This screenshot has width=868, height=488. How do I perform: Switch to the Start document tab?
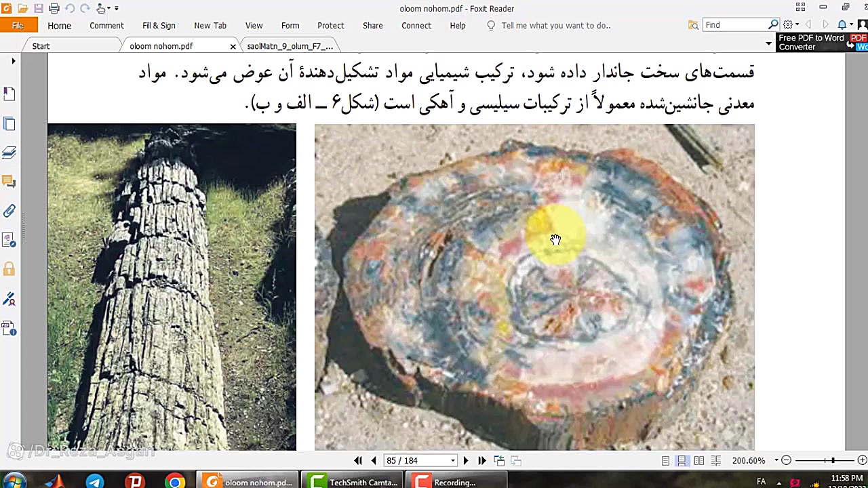pyautogui.click(x=41, y=46)
